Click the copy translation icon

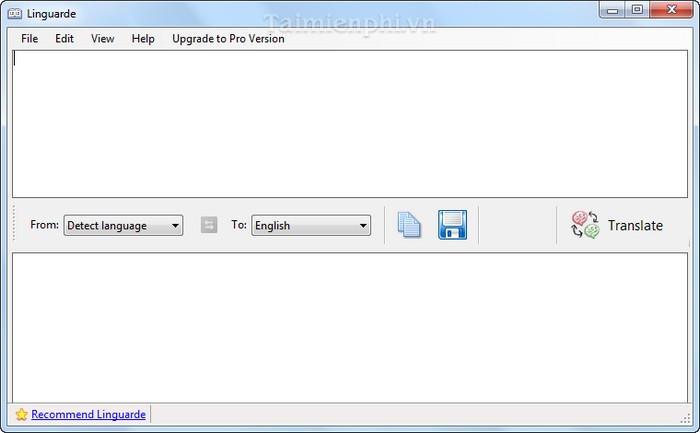click(409, 225)
